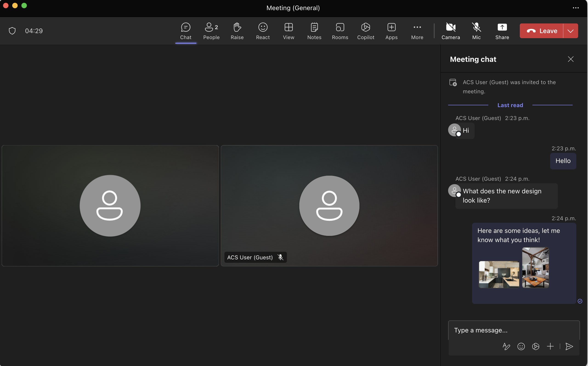The width and height of the screenshot is (588, 366).
Task: Disable the Camera in meeting
Action: [x=450, y=30]
